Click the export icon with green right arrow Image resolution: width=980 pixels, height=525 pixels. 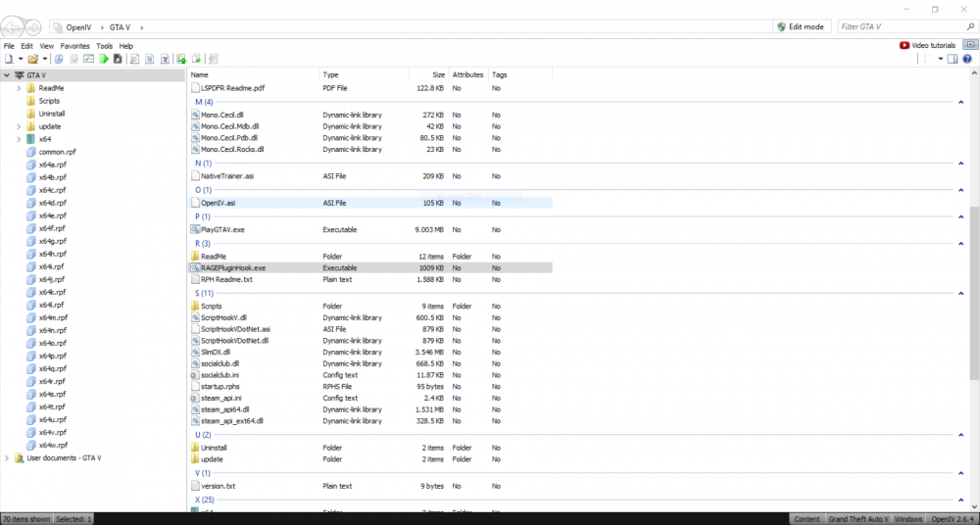(x=196, y=59)
